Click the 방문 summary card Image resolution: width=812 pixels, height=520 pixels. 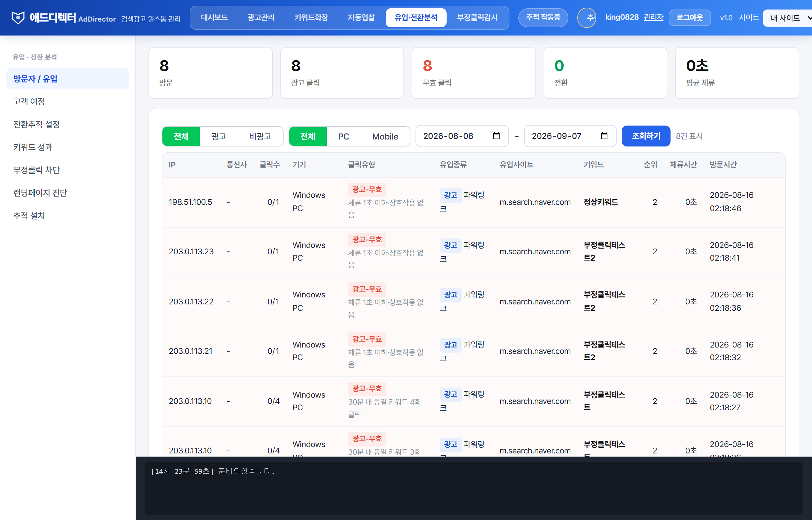pyautogui.click(x=210, y=73)
